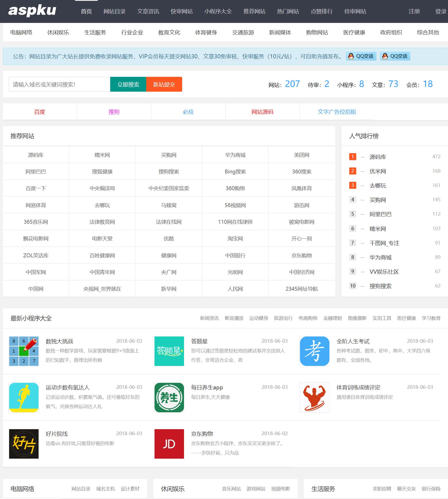Image resolution: width=448 pixels, height=499 pixels.
Task: Click the 立即搜索 search button
Action: pyautogui.click(x=128, y=84)
